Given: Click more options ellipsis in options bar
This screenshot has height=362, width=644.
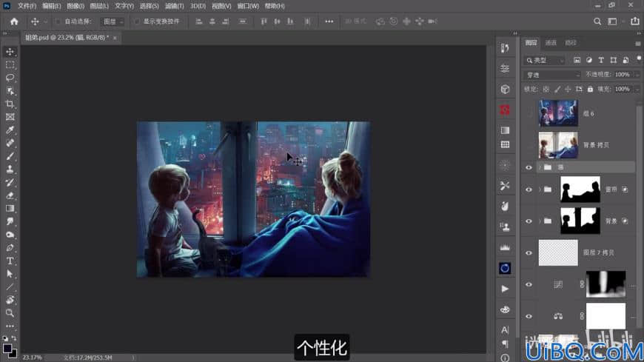Looking at the screenshot, I should tap(329, 21).
